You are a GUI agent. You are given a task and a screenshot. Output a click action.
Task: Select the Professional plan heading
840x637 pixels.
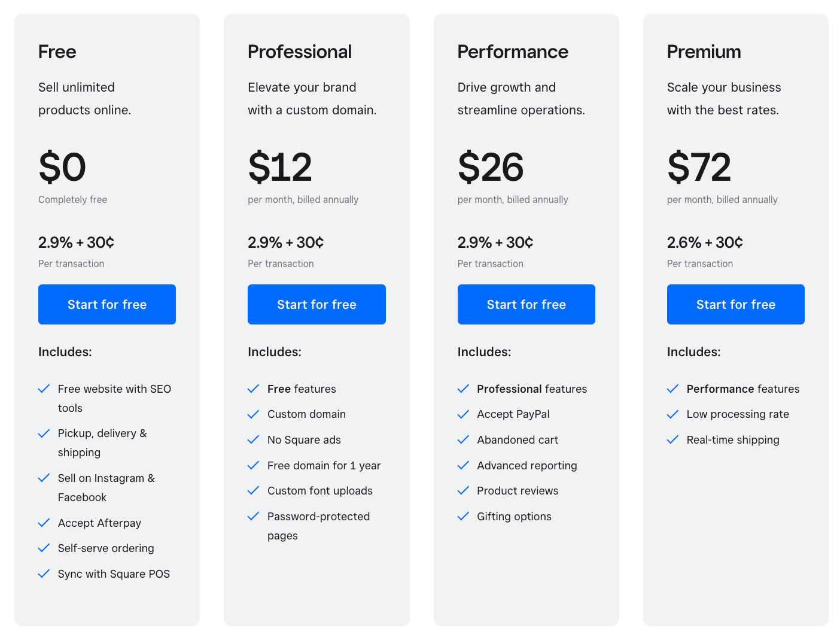point(300,51)
